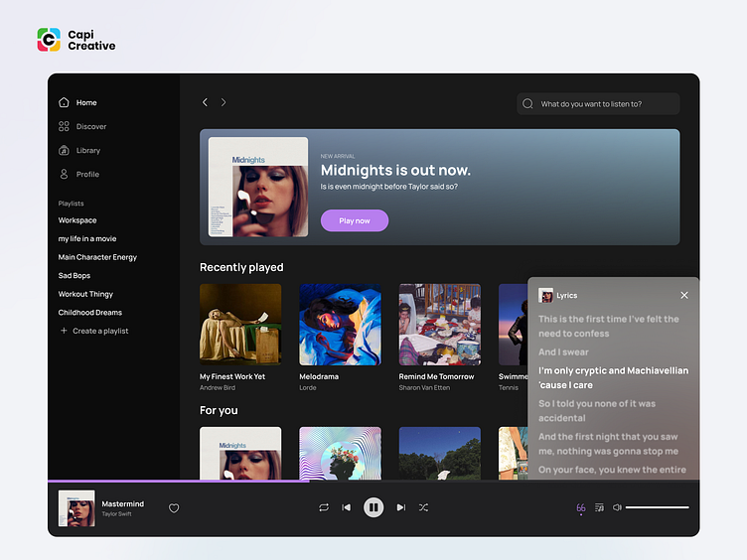Screen dimensions: 747x560
Task: Click Create a playlist
Action: (94, 331)
